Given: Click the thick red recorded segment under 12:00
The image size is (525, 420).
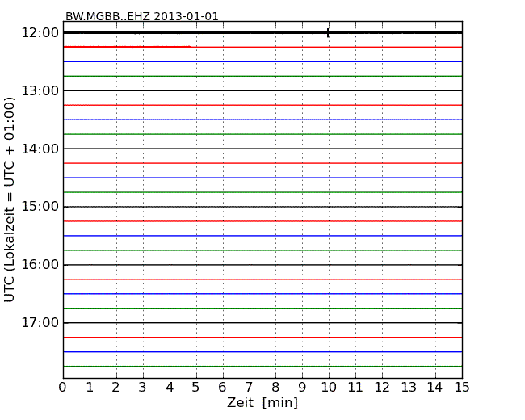Looking at the screenshot, I should [x=128, y=47].
